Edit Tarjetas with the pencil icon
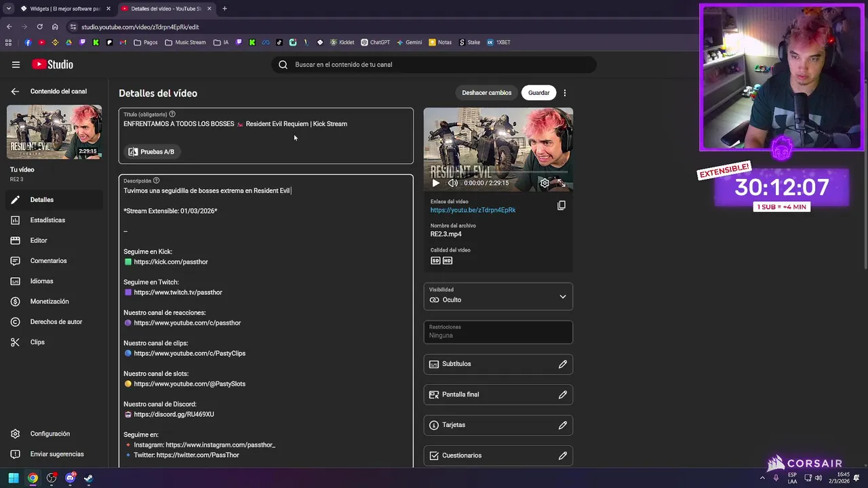 563,425
